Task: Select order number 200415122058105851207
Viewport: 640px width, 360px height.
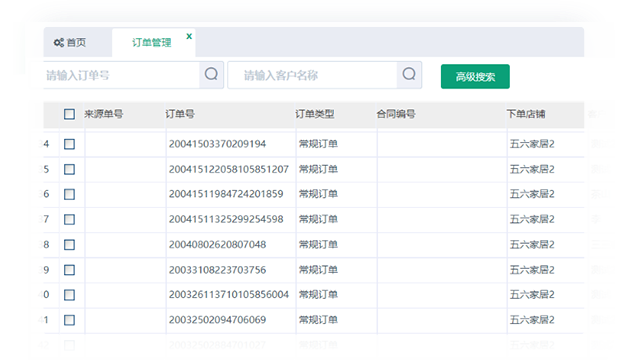Action: pyautogui.click(x=229, y=169)
